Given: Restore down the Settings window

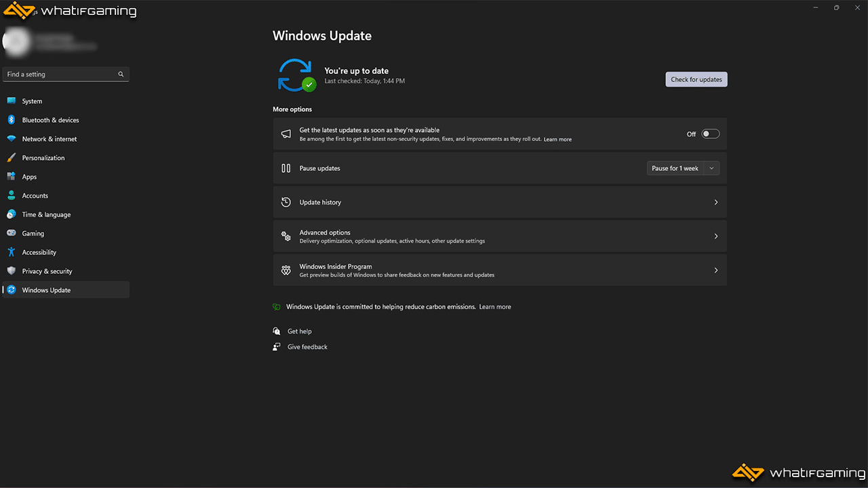Looking at the screenshot, I should 836,7.
